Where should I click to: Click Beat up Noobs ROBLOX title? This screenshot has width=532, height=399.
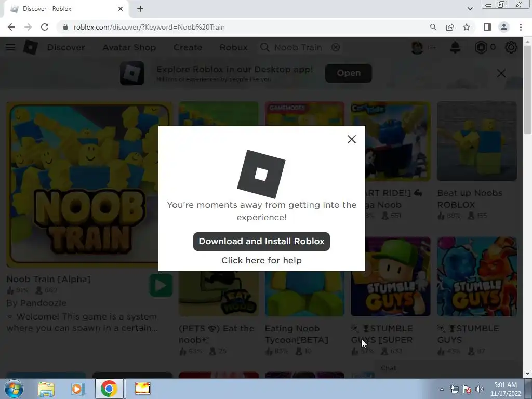tap(470, 199)
